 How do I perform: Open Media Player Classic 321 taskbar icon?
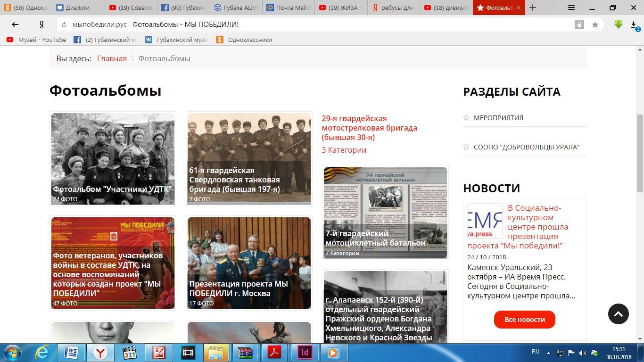coord(129,353)
